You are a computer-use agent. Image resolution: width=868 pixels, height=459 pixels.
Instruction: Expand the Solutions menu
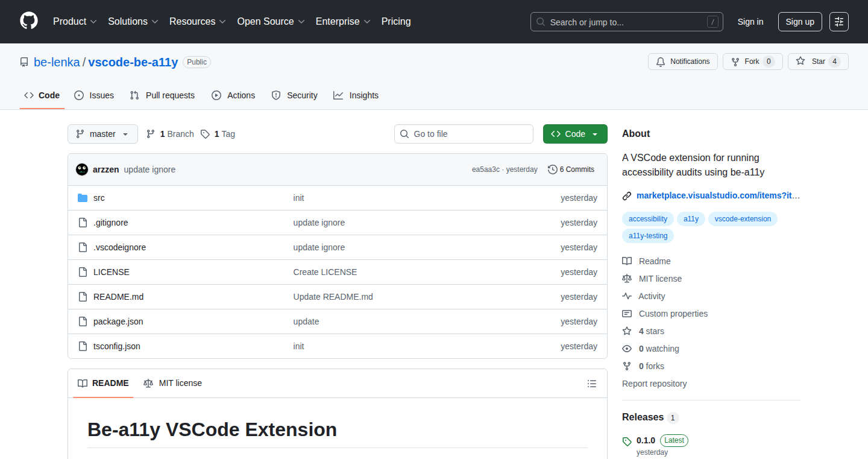(x=133, y=21)
